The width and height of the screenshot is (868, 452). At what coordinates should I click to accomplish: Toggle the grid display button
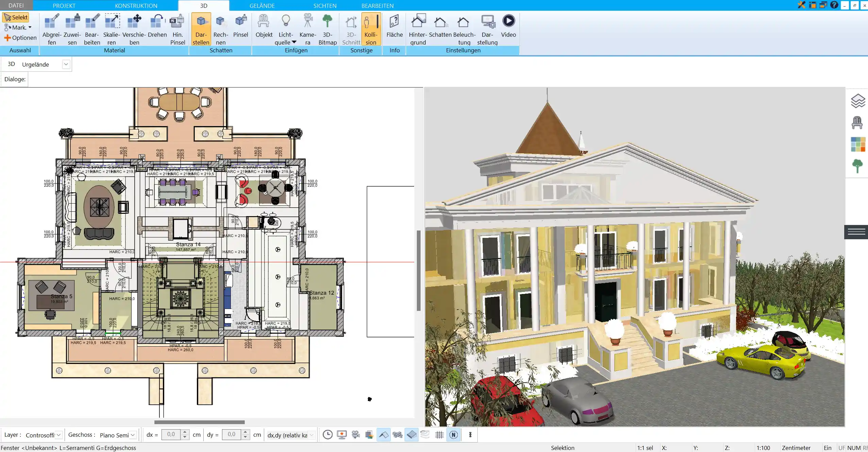click(x=439, y=435)
